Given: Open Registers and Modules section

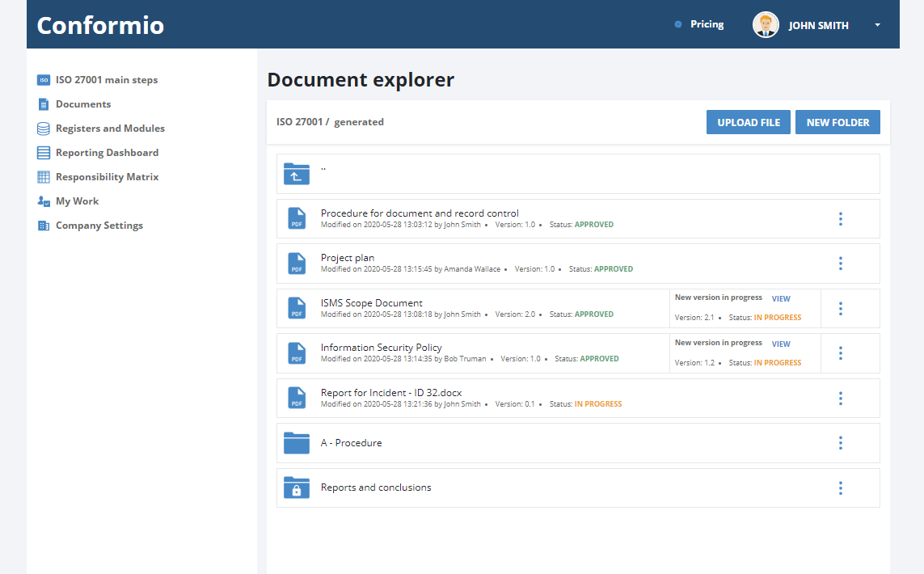Looking at the screenshot, I should point(110,129).
